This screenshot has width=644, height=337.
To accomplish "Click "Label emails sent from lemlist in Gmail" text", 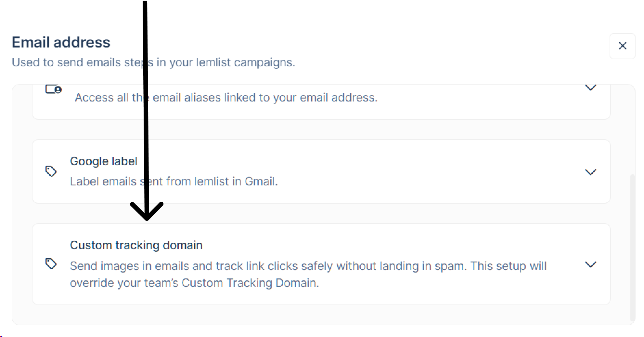I will [x=174, y=182].
